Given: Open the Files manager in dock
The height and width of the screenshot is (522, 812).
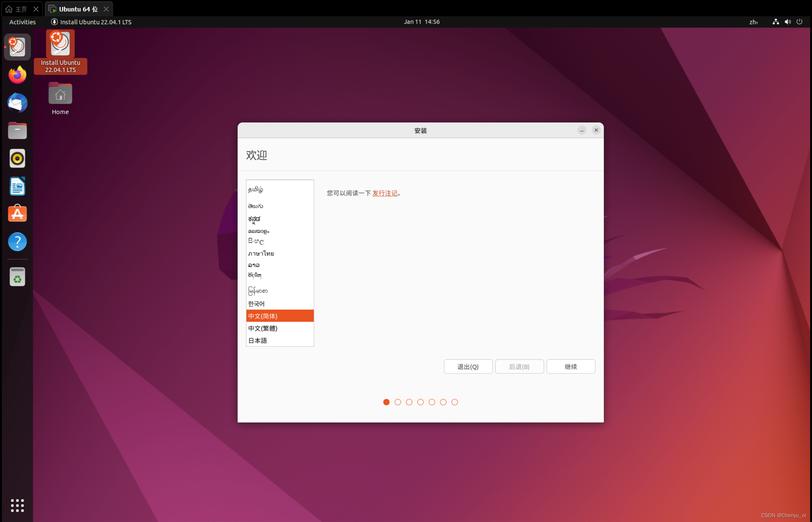Looking at the screenshot, I should pyautogui.click(x=17, y=130).
